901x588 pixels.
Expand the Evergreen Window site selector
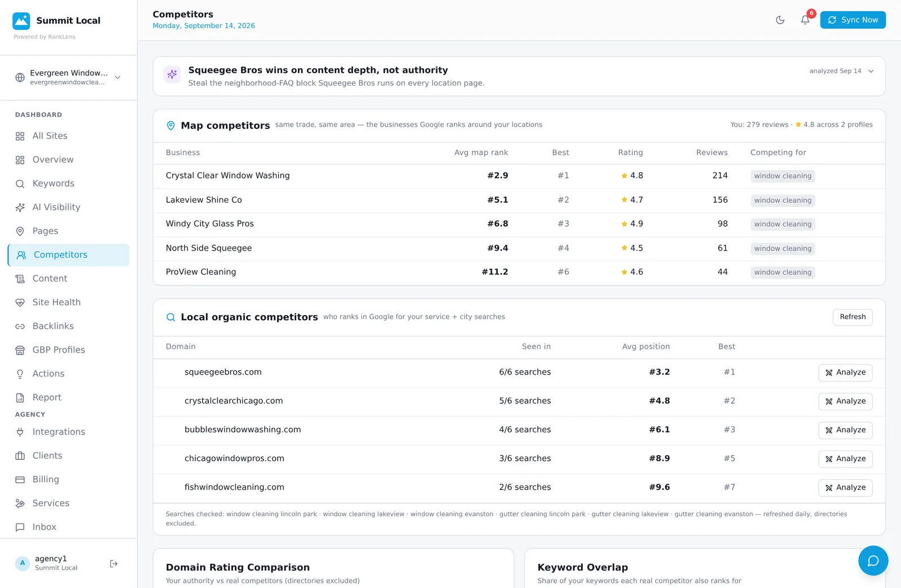(68, 77)
